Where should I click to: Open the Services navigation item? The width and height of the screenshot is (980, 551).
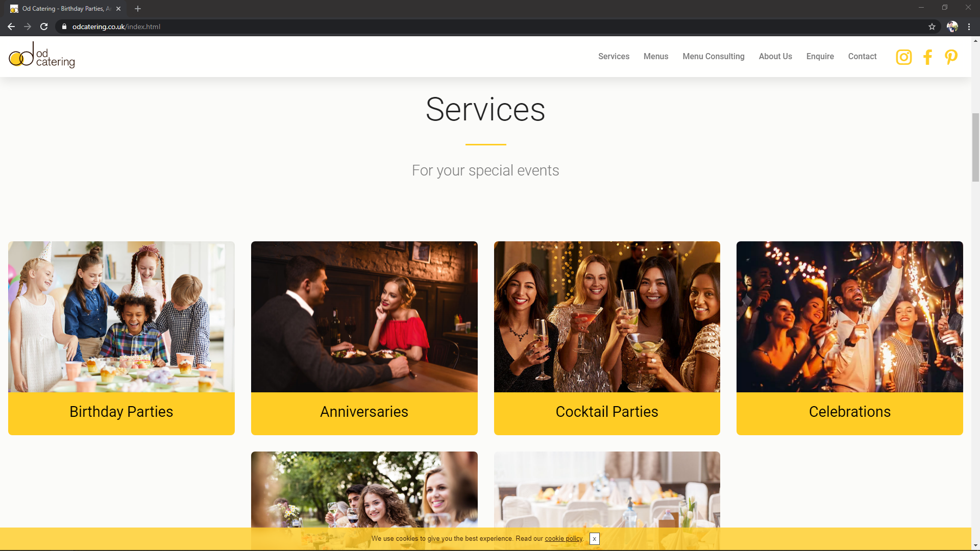614,57
